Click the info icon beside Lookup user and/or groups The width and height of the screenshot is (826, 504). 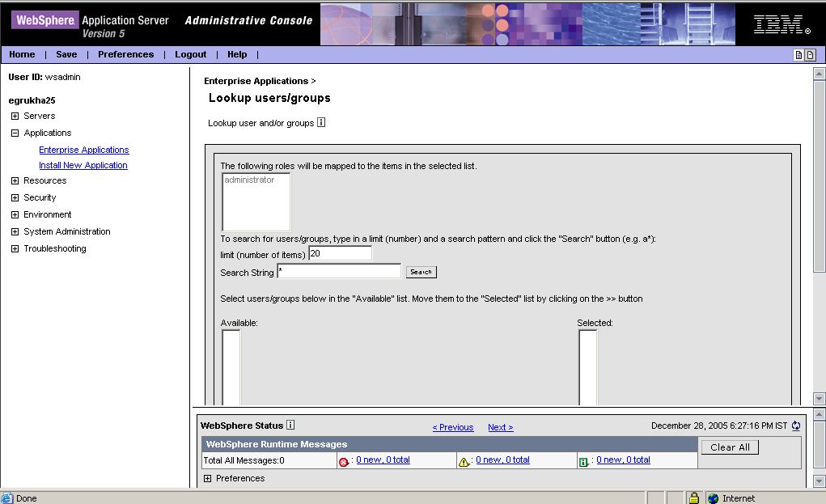pos(321,122)
